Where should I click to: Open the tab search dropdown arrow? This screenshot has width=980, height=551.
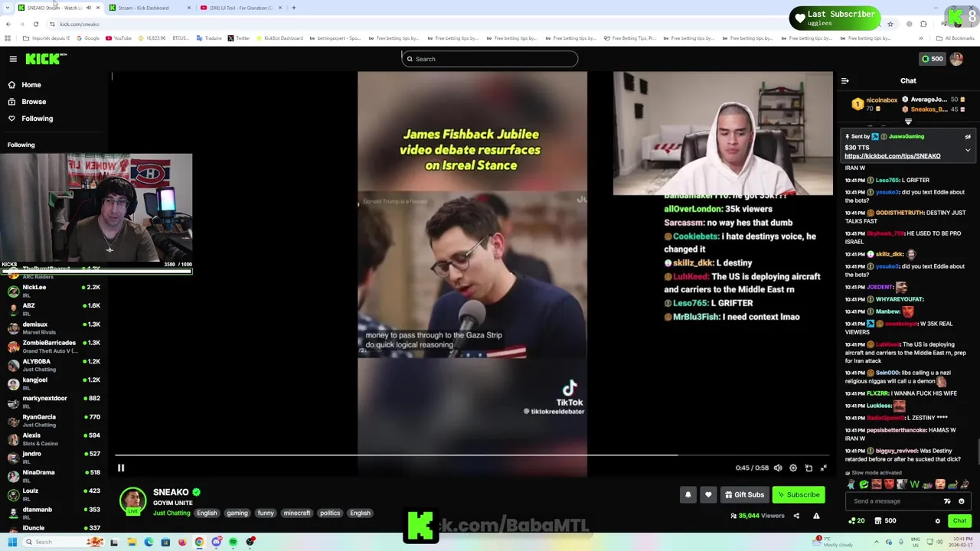coord(8,8)
